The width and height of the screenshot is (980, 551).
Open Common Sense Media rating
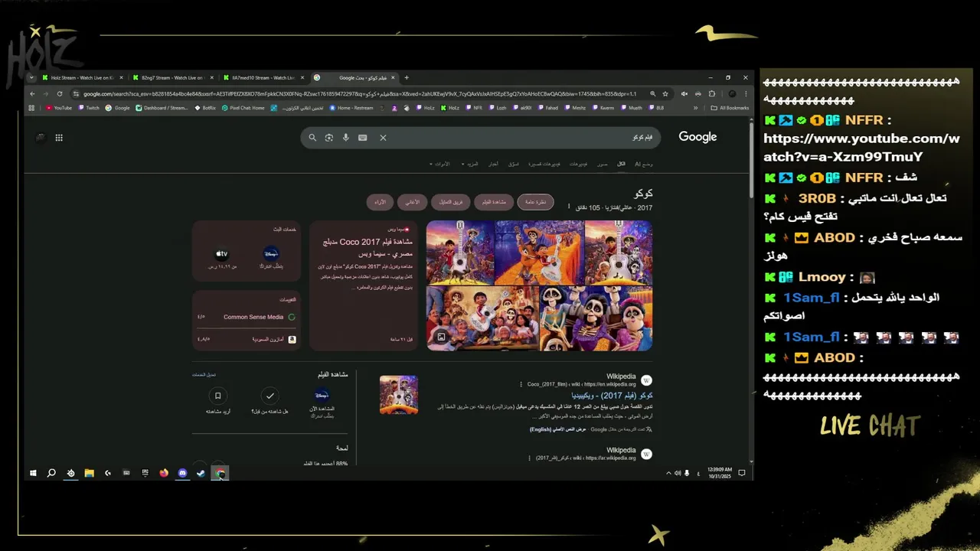(x=247, y=317)
